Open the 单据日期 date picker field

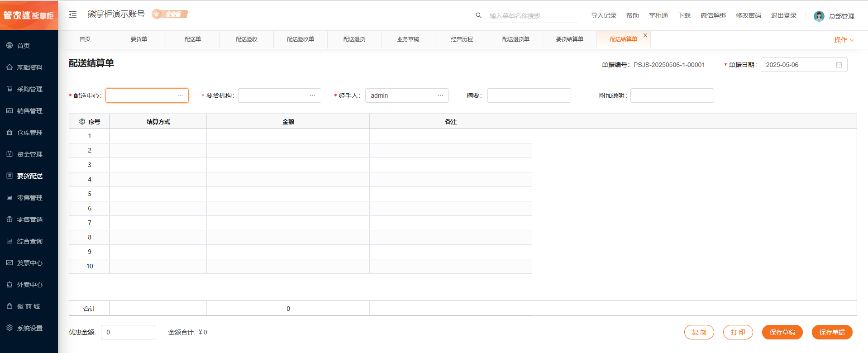(x=804, y=65)
